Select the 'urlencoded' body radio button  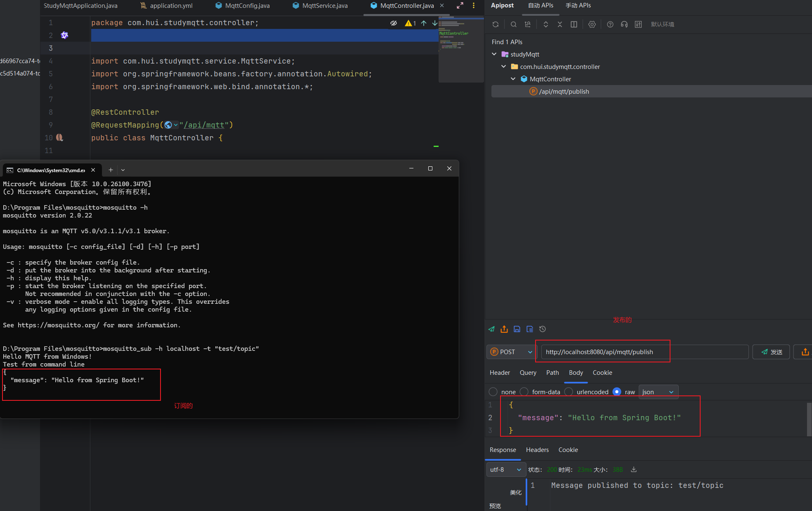(x=569, y=392)
